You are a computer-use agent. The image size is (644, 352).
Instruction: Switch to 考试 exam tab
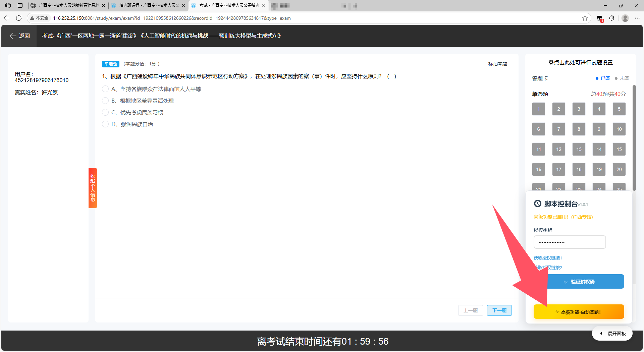(228, 5)
